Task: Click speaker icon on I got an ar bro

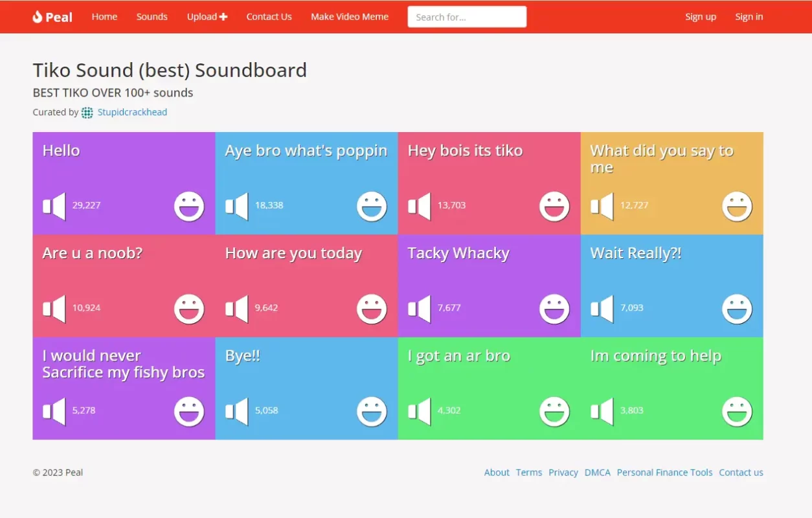Action: click(x=419, y=412)
